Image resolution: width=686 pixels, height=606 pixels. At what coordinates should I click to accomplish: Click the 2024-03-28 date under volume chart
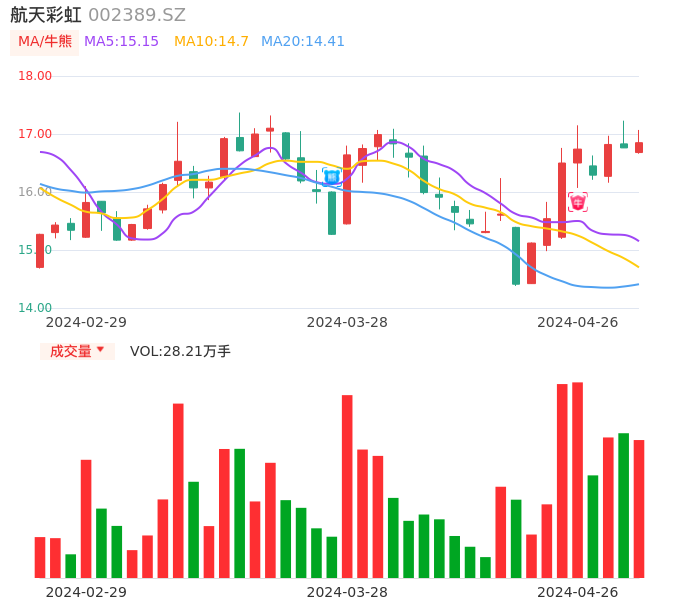point(347,592)
